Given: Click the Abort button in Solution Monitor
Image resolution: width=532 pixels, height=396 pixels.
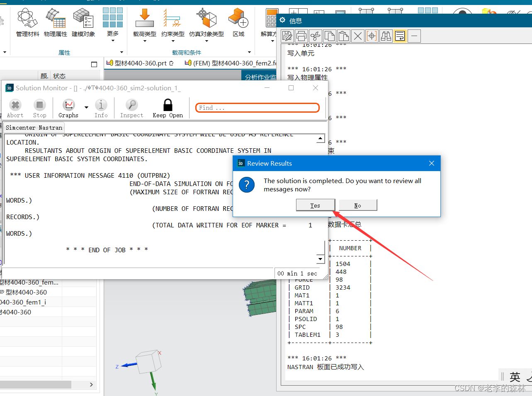Looking at the screenshot, I should [15, 109].
